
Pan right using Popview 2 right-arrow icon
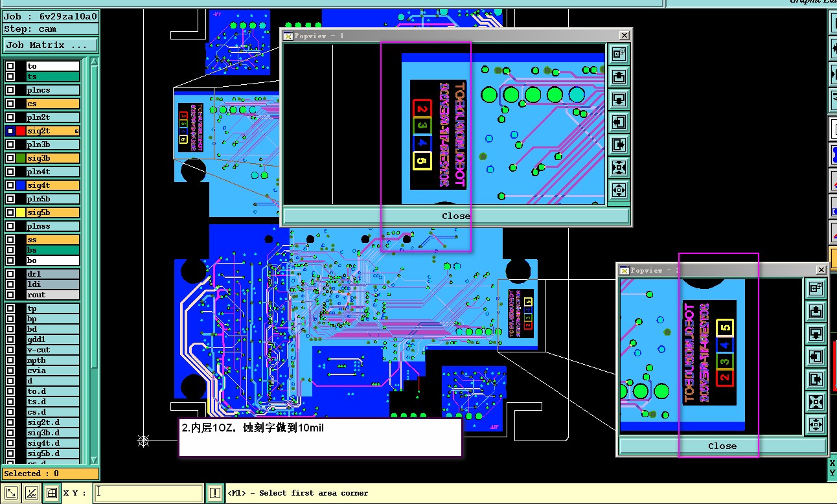[816, 379]
